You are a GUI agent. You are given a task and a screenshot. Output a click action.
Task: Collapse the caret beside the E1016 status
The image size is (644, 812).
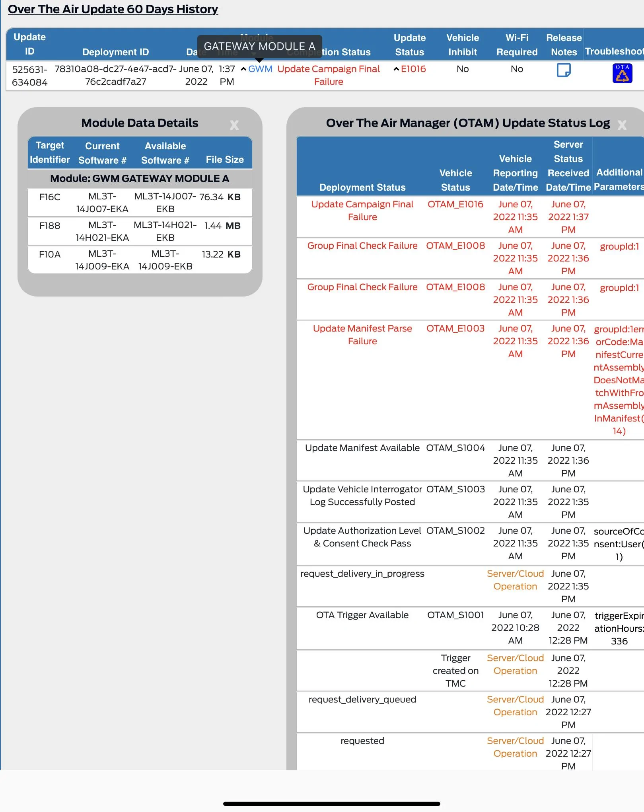point(396,69)
